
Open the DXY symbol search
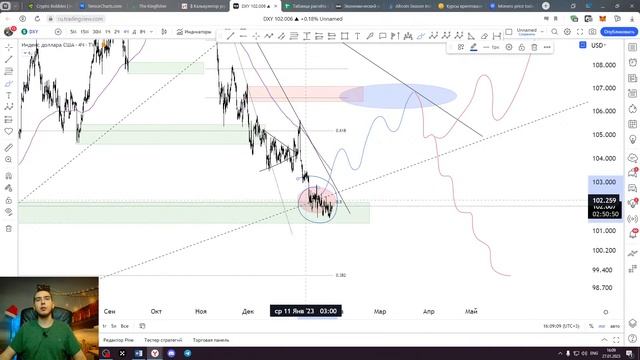tap(31, 32)
